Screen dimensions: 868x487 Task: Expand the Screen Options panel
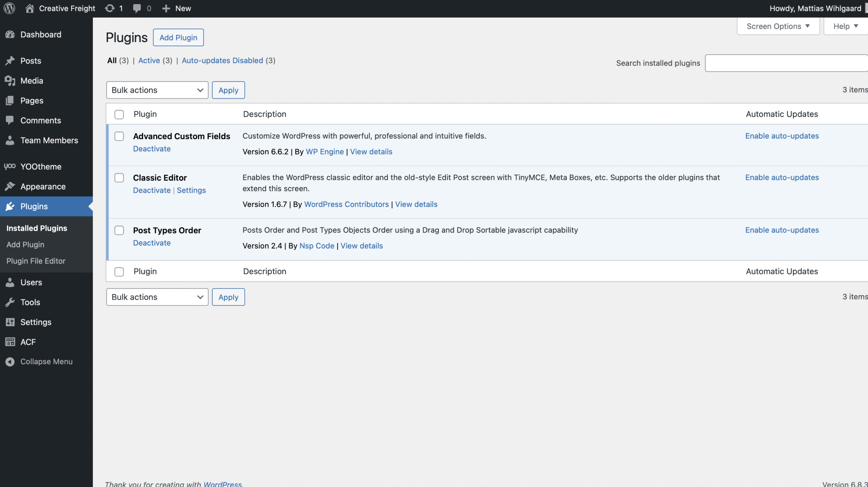tap(778, 26)
